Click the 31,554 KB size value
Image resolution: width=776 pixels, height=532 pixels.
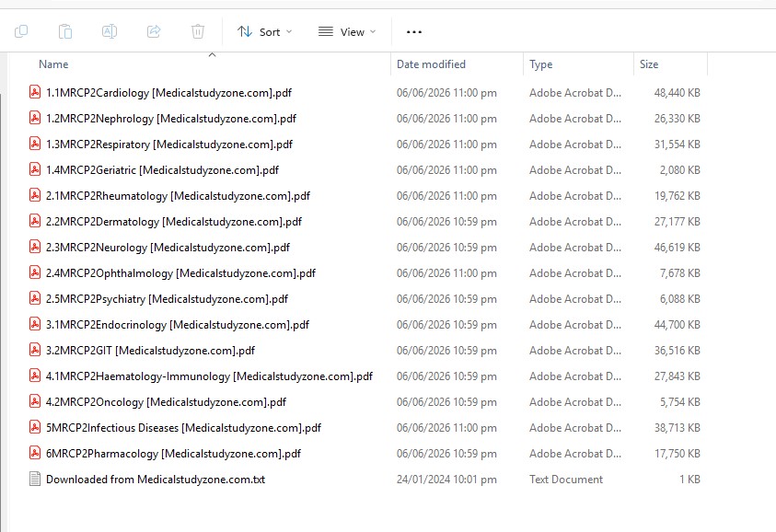677,145
